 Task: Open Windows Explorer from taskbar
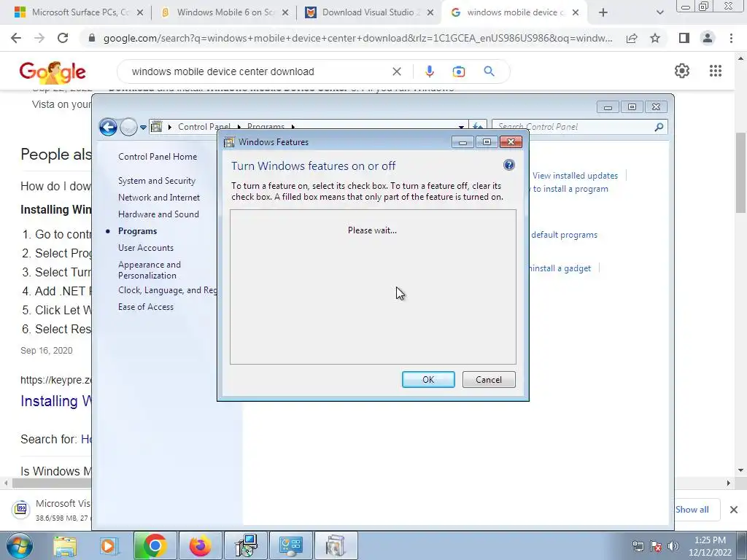(65, 545)
